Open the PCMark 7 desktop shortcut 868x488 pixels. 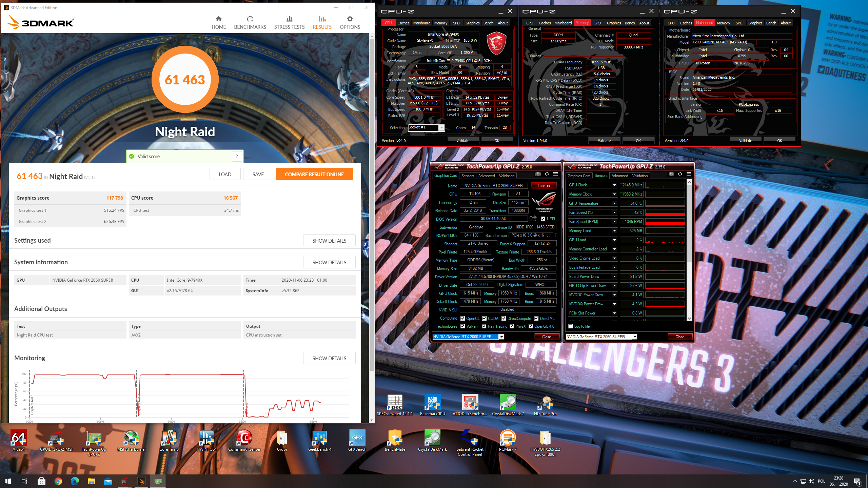coord(508,441)
